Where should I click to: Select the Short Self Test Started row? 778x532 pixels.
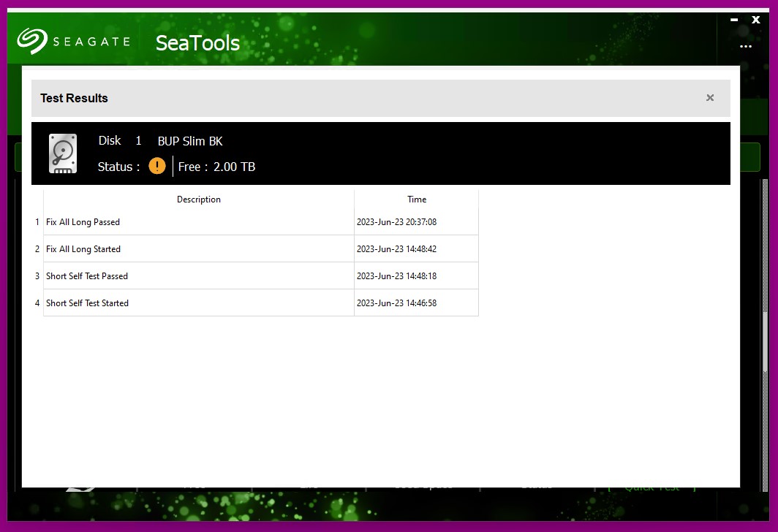click(x=87, y=303)
